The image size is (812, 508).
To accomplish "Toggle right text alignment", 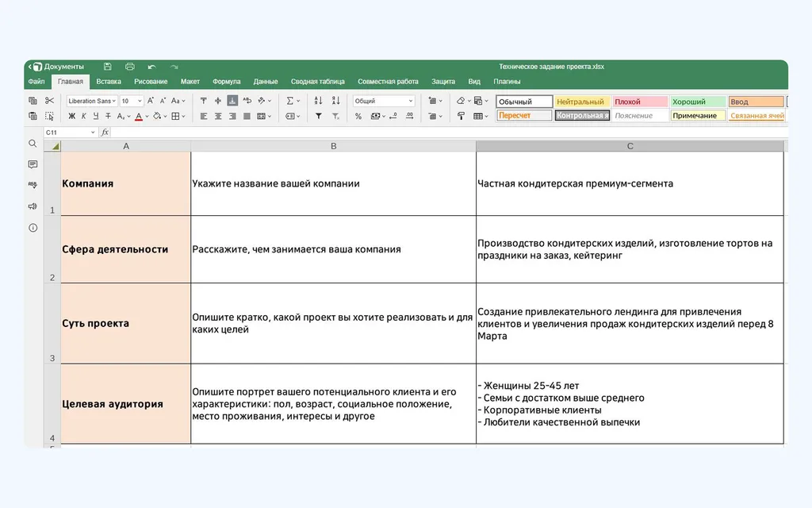I will point(232,116).
